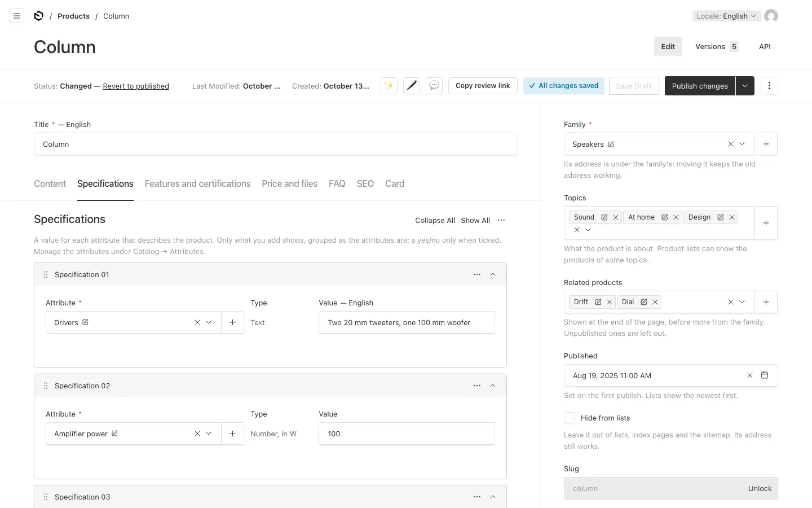This screenshot has height=508, width=812.
Task: Open the Drivers attribute dropdown chevron
Action: [209, 322]
